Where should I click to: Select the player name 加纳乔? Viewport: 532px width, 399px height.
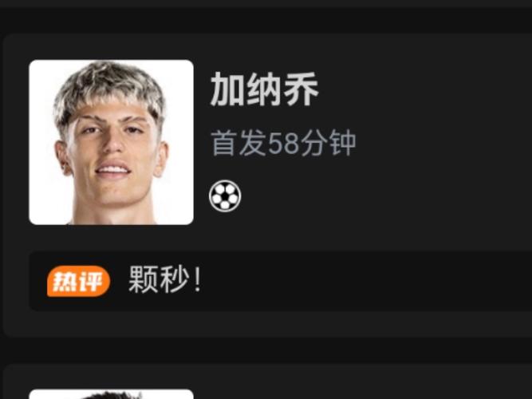pyautogui.click(x=265, y=89)
